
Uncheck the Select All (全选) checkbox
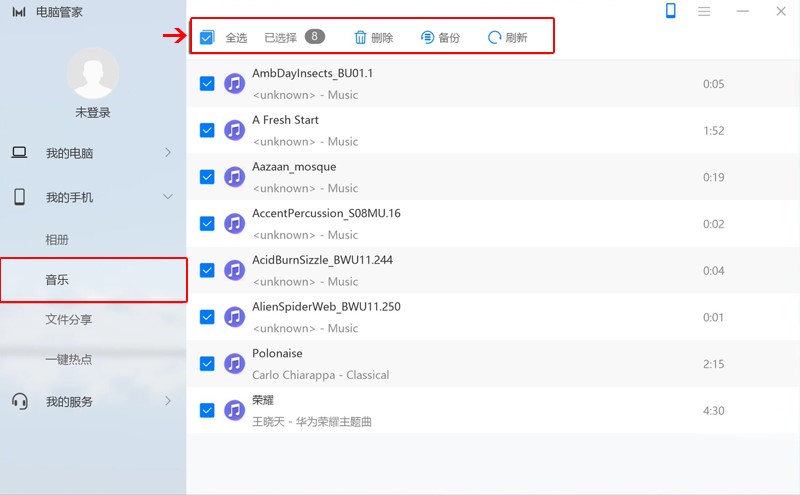(x=207, y=38)
